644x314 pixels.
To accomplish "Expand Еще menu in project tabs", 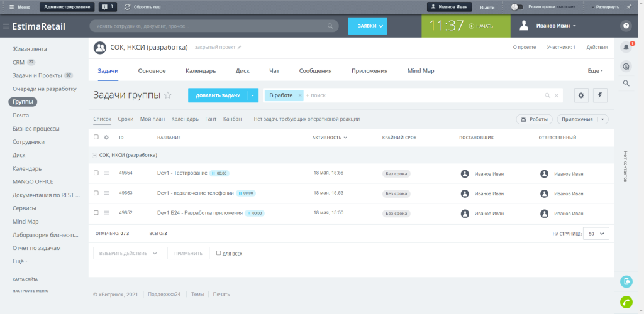I will click(595, 71).
